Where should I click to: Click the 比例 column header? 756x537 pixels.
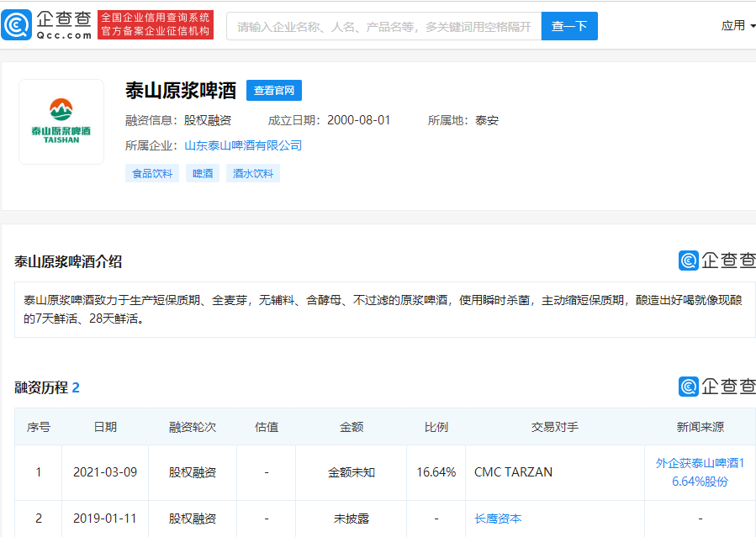pos(436,427)
